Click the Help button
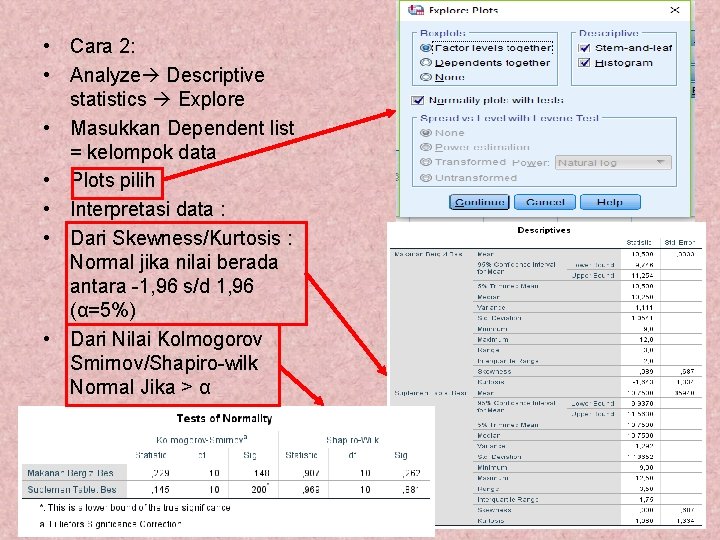720x540 pixels. coord(610,202)
